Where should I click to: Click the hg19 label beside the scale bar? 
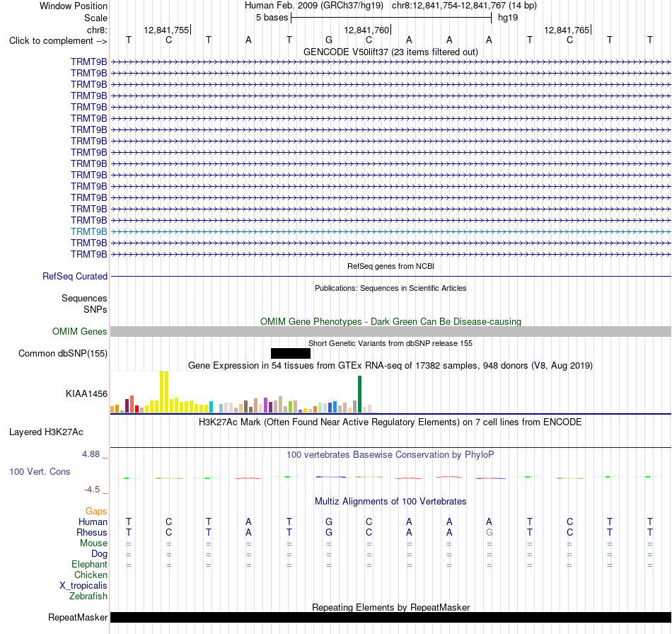(x=508, y=18)
